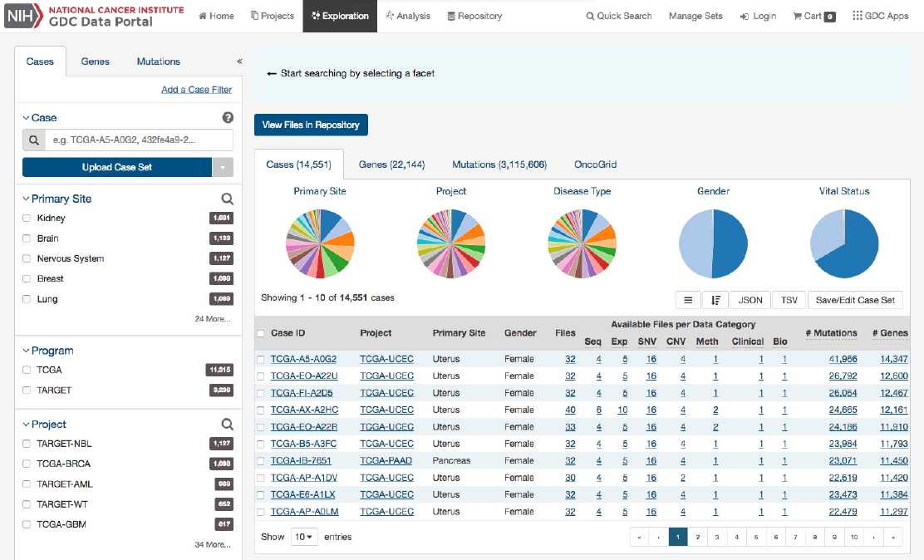Image resolution: width=924 pixels, height=560 pixels.
Task: Click the Gender pie chart dark blue slice
Action: pyautogui.click(x=730, y=243)
